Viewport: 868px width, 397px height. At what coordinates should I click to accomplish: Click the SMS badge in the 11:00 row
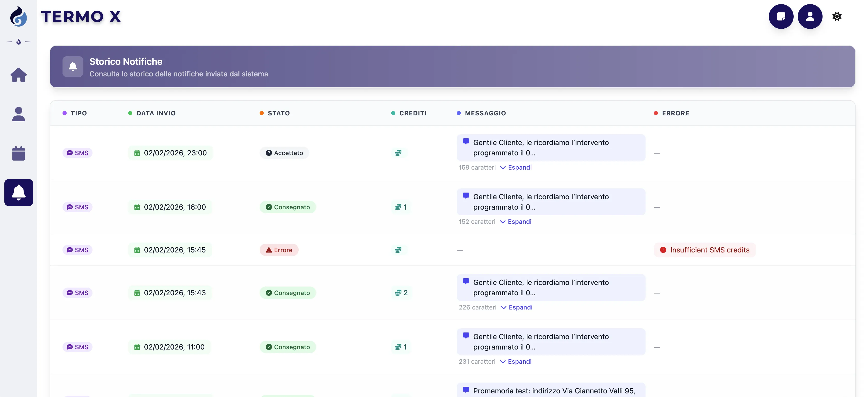78,347
